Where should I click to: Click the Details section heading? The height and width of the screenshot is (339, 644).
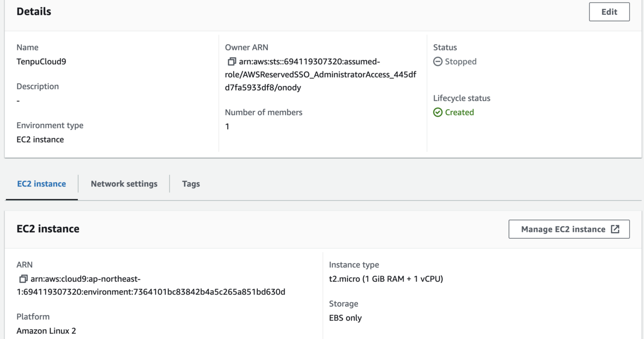click(x=34, y=11)
